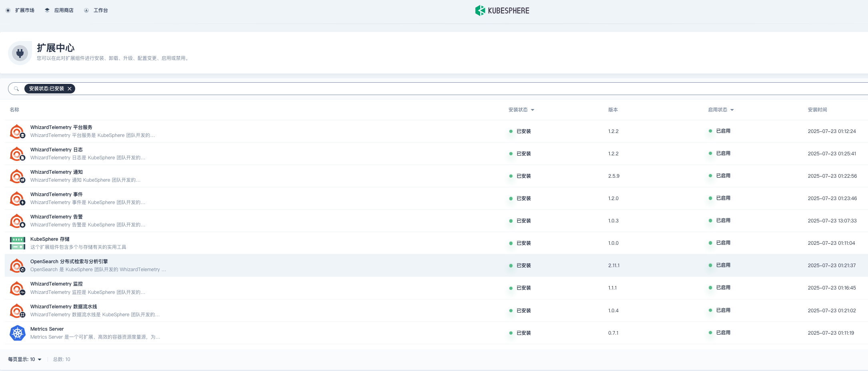
Task: Click version 2.5.9 of WhizardTelemetry 通知
Action: coord(614,176)
